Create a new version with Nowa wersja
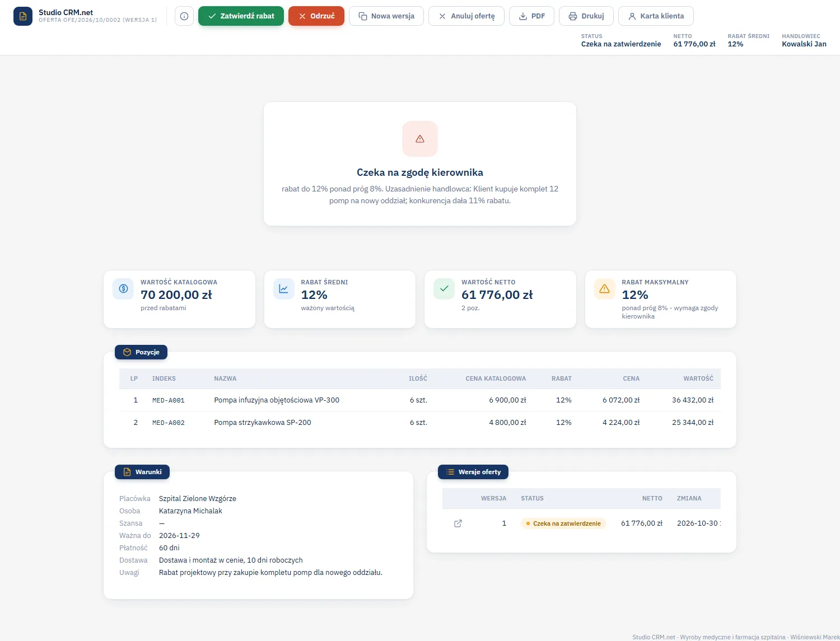 pyautogui.click(x=386, y=16)
